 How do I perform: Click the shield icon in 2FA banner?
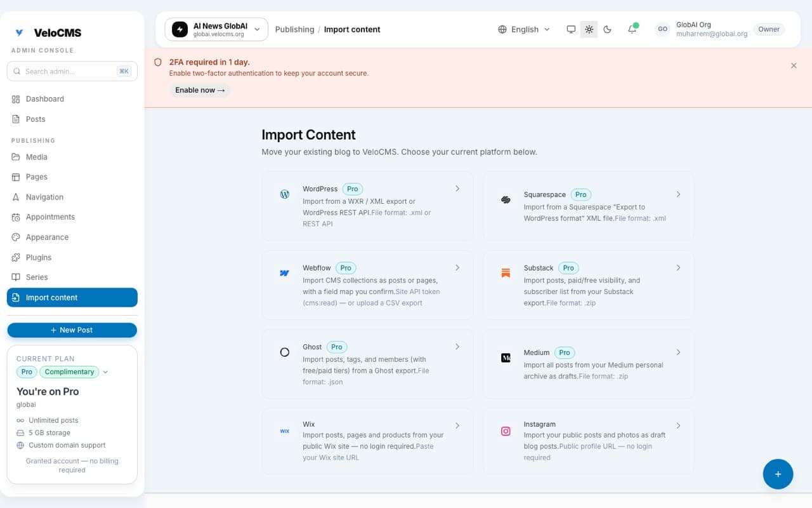(158, 62)
